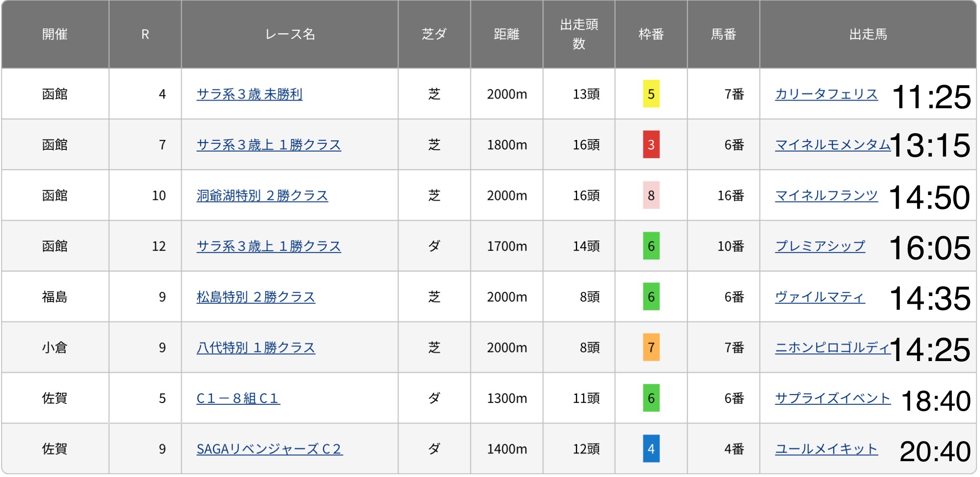Click the 松島特別 2勝クラス race link
The height and width of the screenshot is (477, 980).
[256, 297]
